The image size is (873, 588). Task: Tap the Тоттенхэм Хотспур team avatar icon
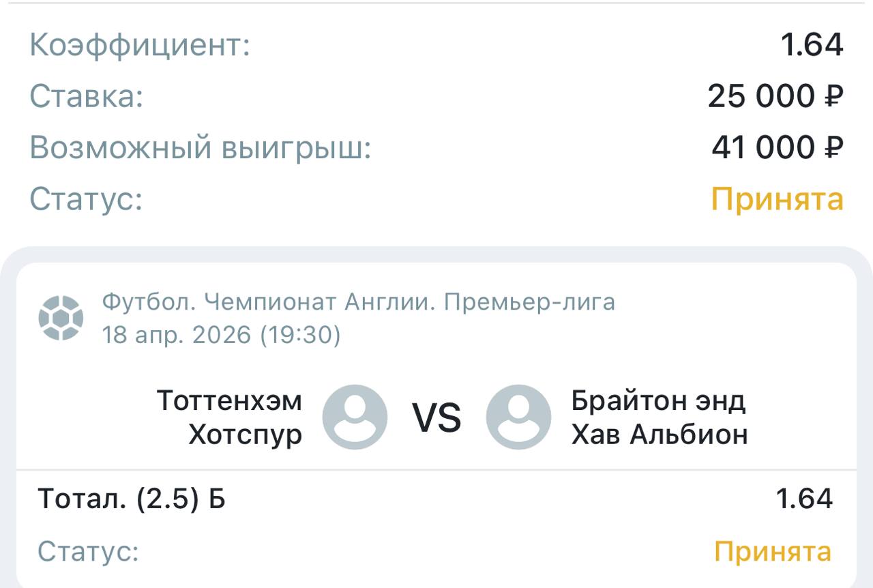click(x=355, y=417)
